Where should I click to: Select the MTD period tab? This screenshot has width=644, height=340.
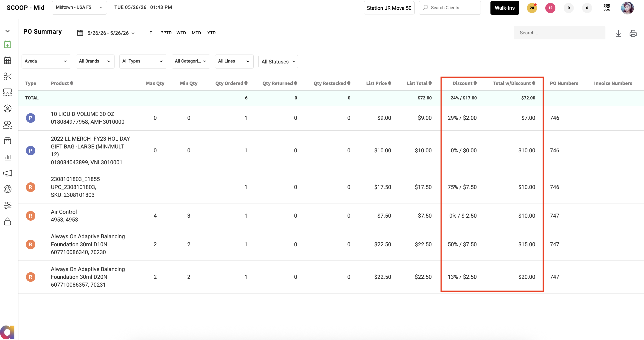[196, 33]
